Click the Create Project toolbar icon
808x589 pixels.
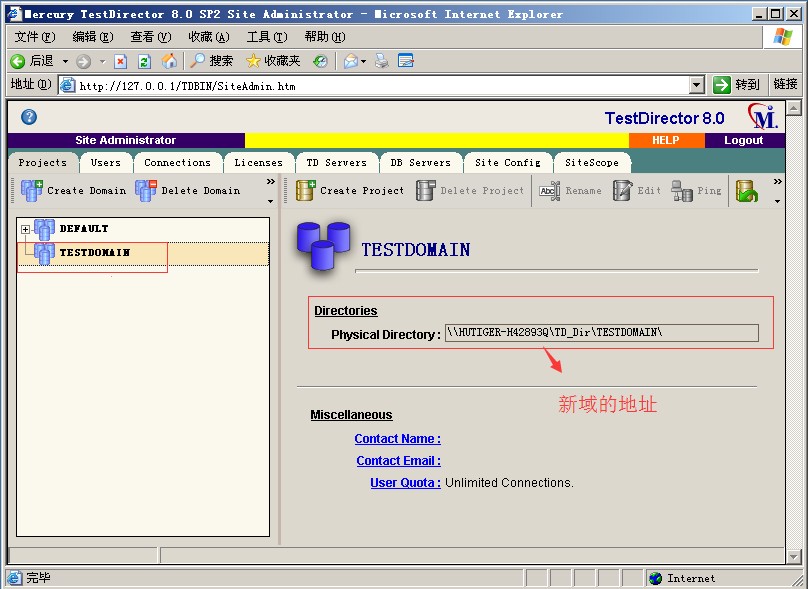(x=305, y=190)
